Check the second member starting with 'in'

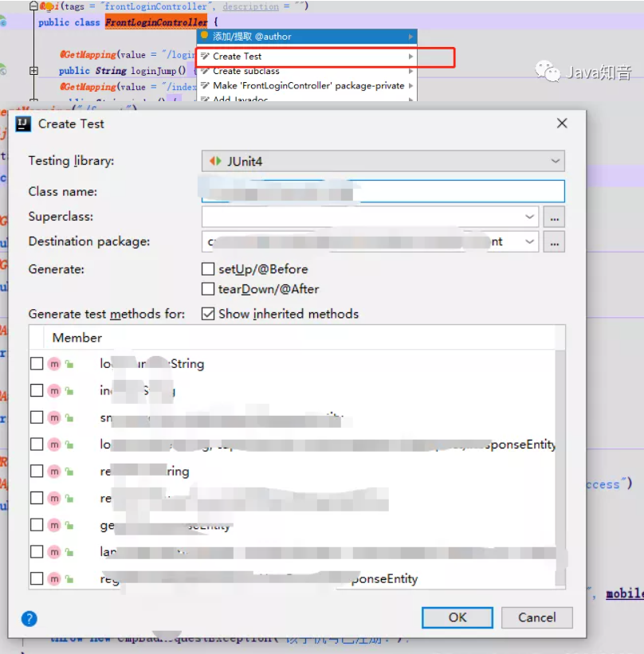pyautogui.click(x=37, y=390)
